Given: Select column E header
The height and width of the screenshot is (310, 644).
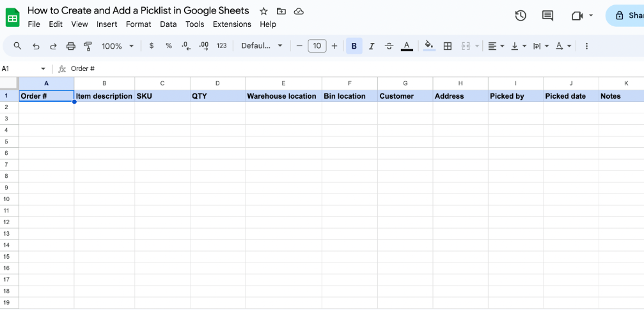Looking at the screenshot, I should [283, 83].
